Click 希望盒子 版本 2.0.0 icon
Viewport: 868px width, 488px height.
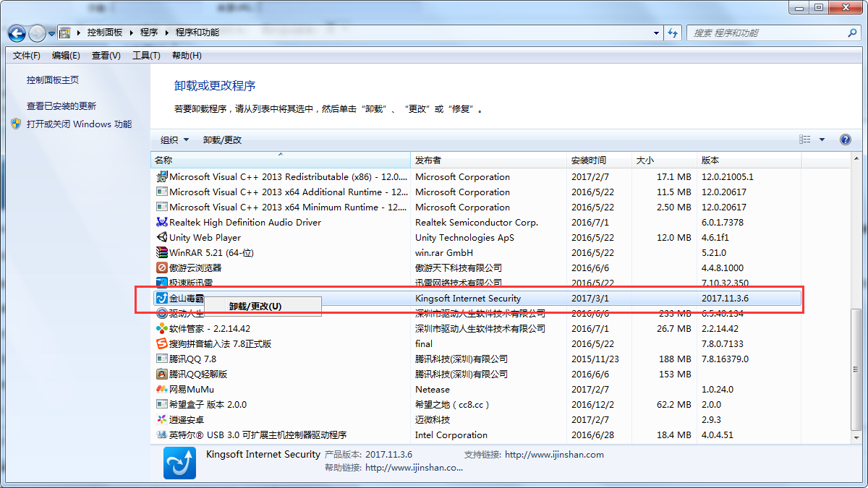(x=162, y=404)
